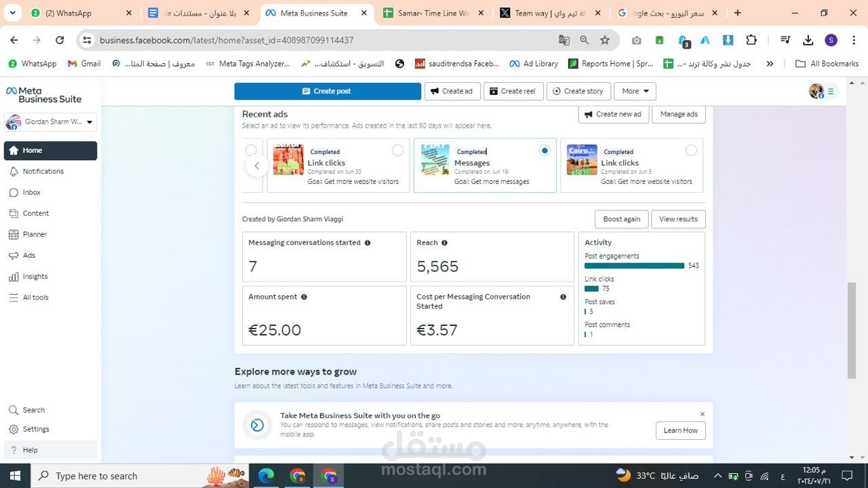Select Link clicks ad completed Jun 5
This screenshot has width=868, height=488.
[691, 151]
